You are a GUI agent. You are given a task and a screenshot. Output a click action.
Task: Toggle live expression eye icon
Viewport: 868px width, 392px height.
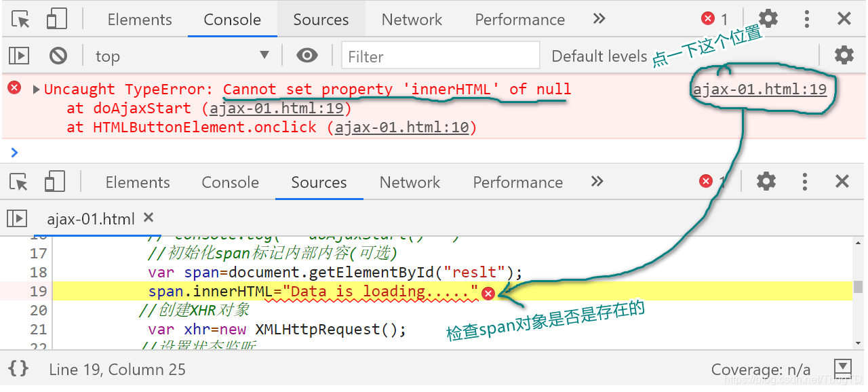click(x=307, y=55)
